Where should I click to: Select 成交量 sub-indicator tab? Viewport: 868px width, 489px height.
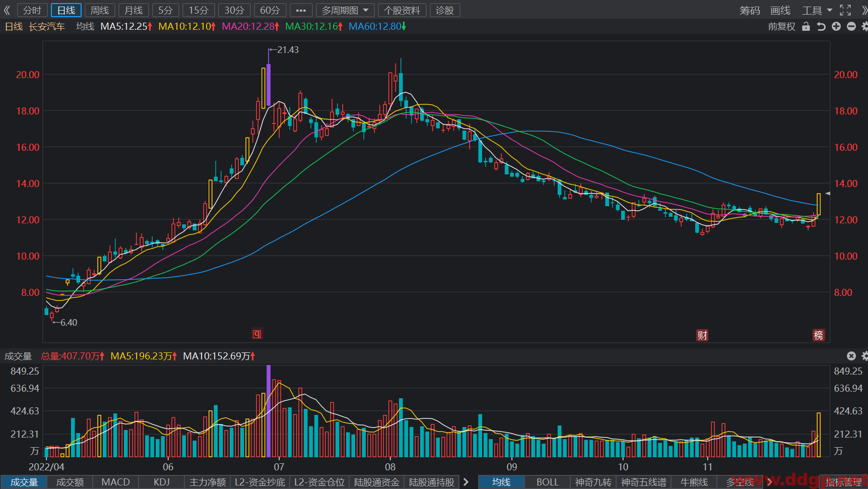(x=24, y=482)
